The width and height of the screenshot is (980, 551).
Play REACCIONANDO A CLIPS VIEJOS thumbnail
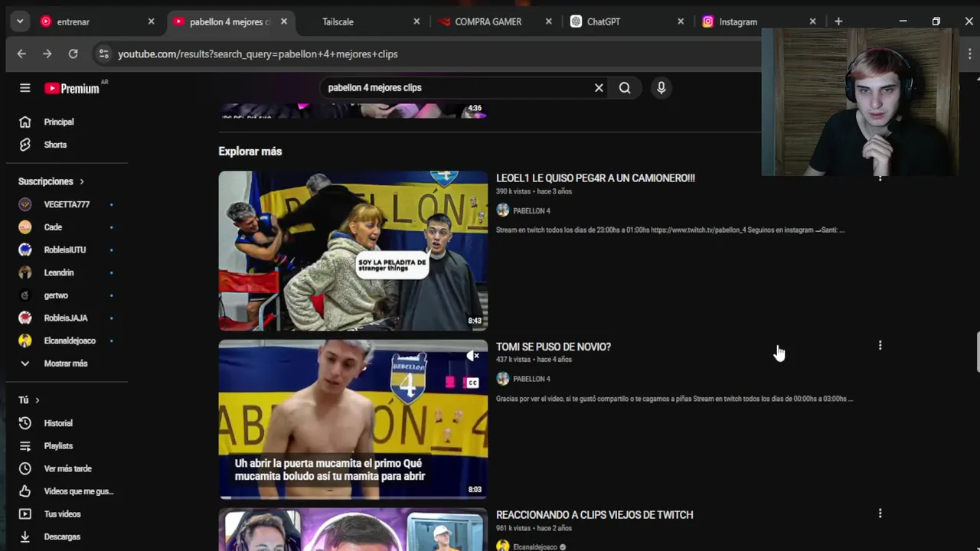click(353, 530)
